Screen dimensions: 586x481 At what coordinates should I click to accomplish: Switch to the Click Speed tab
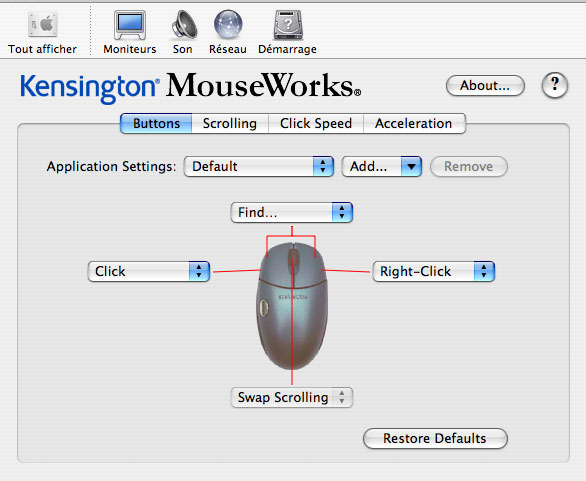pos(316,123)
